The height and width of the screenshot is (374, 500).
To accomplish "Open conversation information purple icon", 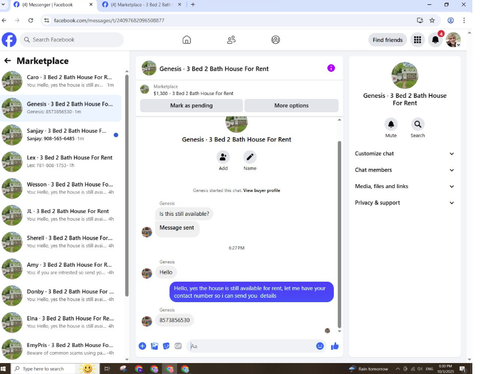I will (331, 68).
